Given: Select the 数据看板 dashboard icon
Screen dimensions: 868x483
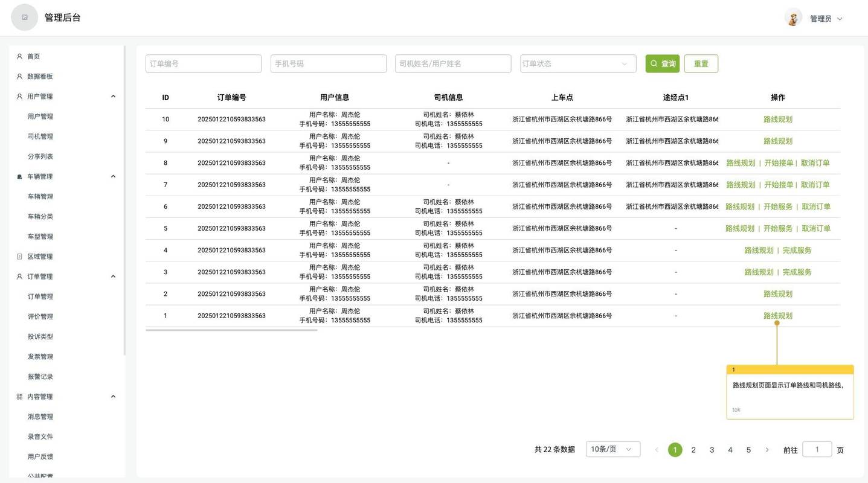Looking at the screenshot, I should (19, 75).
